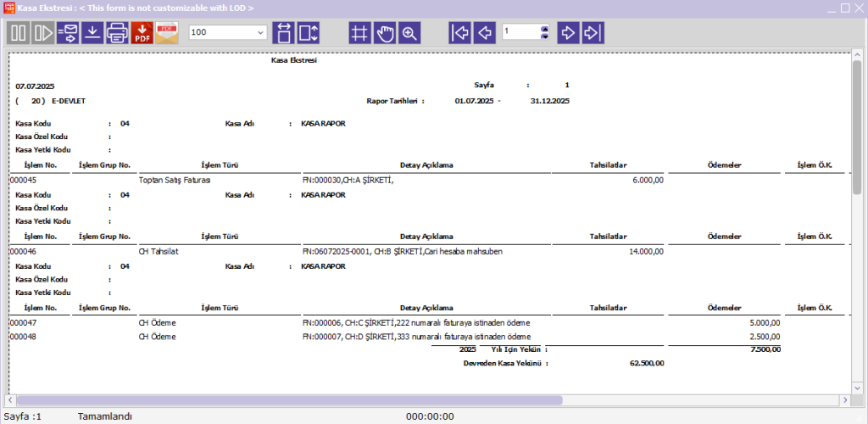Go to the previous page
This screenshot has width=868, height=424.
[x=484, y=33]
